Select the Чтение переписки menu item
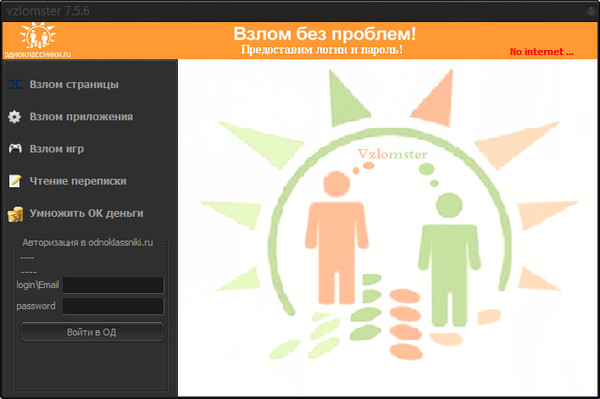 pos(78,181)
